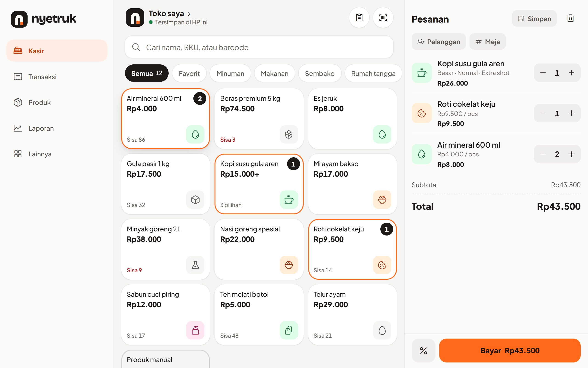
Task: Click Bayar Rp43.500 button
Action: 509,351
